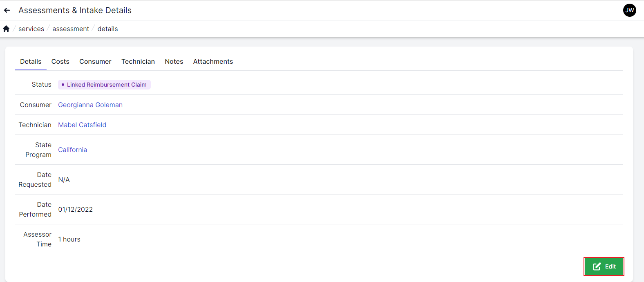Select the Details tab

pos(31,61)
